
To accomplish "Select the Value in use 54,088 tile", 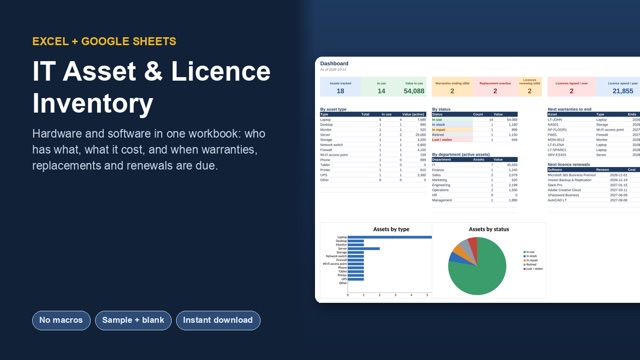I will coord(414,87).
